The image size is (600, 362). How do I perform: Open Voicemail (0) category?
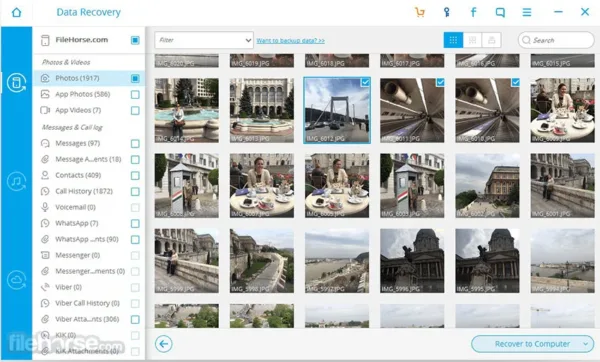click(x=75, y=207)
